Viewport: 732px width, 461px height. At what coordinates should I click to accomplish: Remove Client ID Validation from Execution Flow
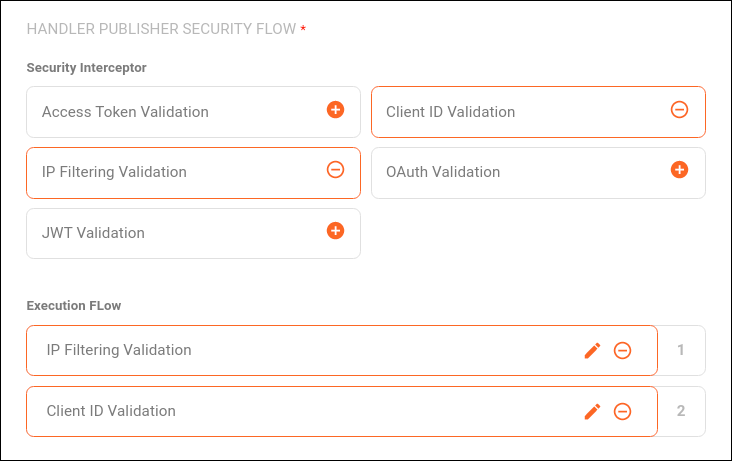622,411
